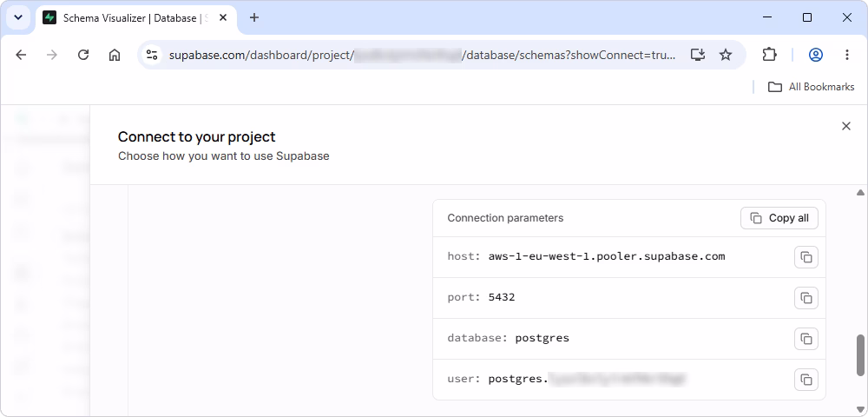View site information icon in address bar

click(x=152, y=55)
